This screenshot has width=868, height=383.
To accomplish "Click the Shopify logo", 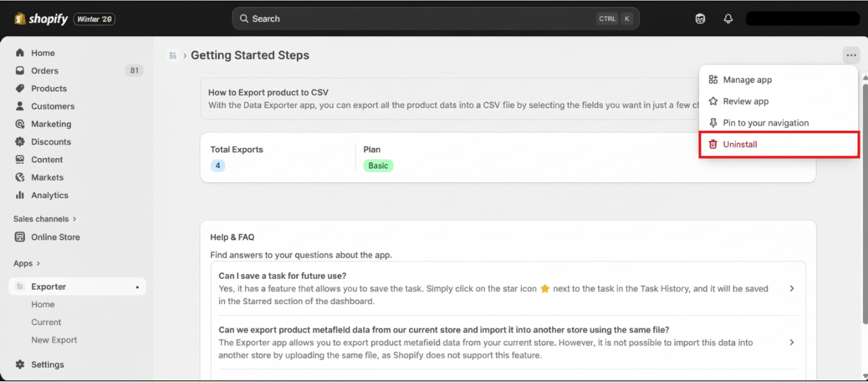I will (41, 19).
